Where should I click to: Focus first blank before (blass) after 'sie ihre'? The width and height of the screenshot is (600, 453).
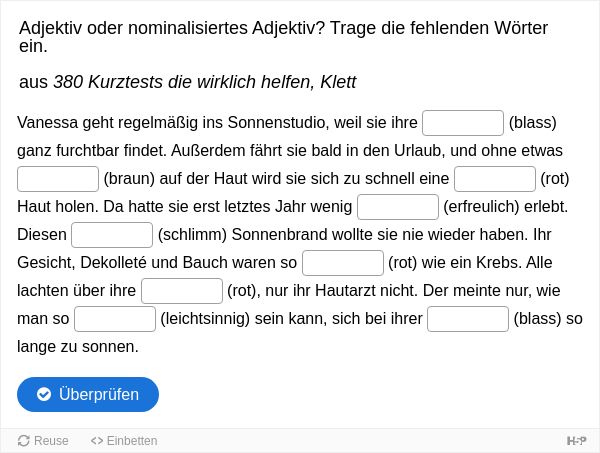463,123
